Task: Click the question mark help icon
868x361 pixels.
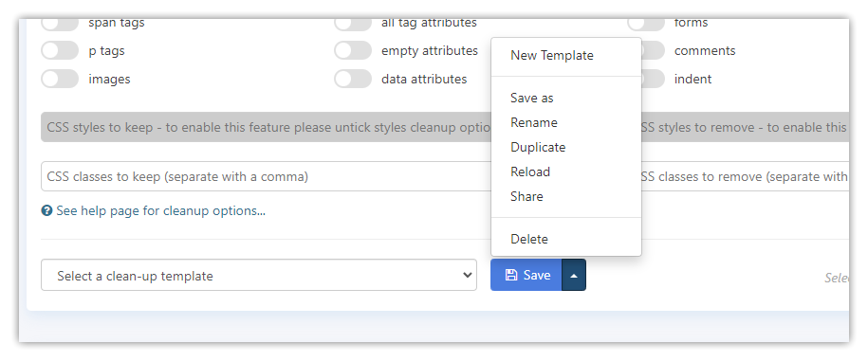Action: (47, 210)
